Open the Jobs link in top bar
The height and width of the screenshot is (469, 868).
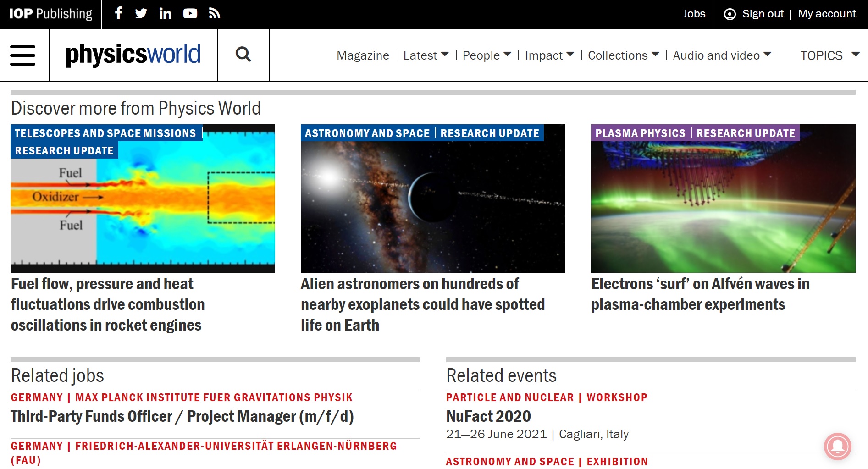(693, 14)
